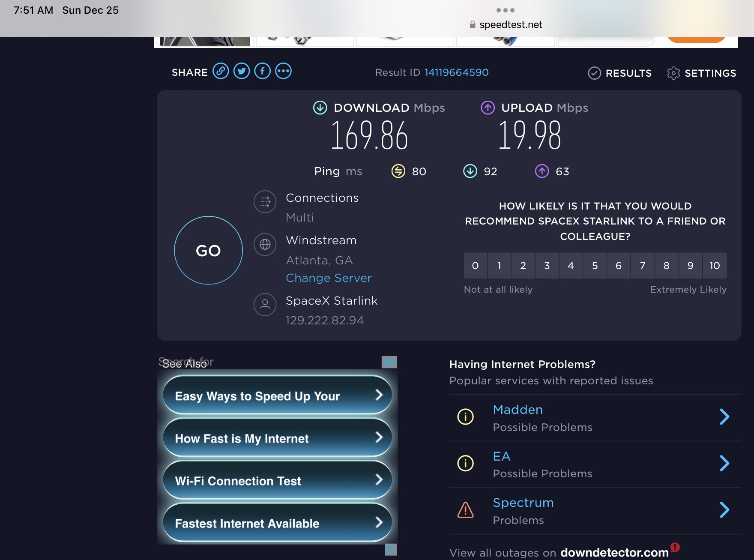Image resolution: width=754 pixels, height=560 pixels.
Task: Open more share options icon
Action: pyautogui.click(x=284, y=71)
